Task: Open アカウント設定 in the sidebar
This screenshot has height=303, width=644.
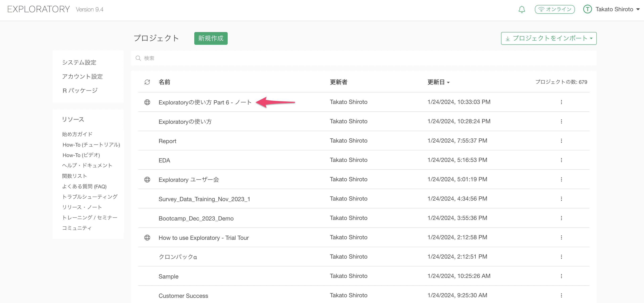Action: (x=82, y=76)
